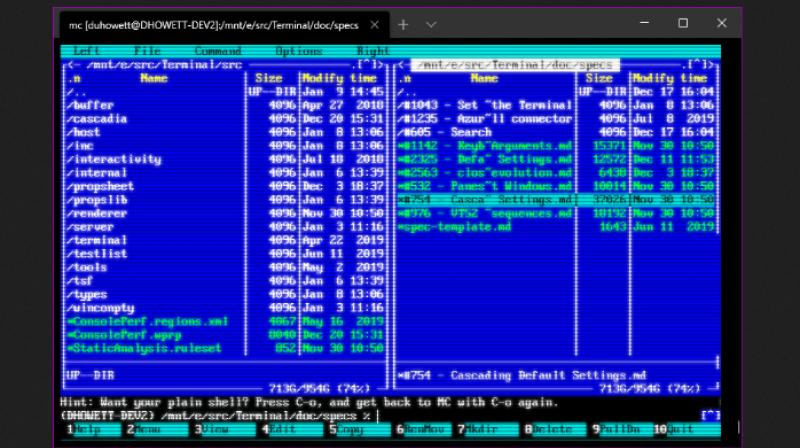Viewport: 800px width, 448px height.
Task: Sort left panel by Size column header
Action: [269, 78]
